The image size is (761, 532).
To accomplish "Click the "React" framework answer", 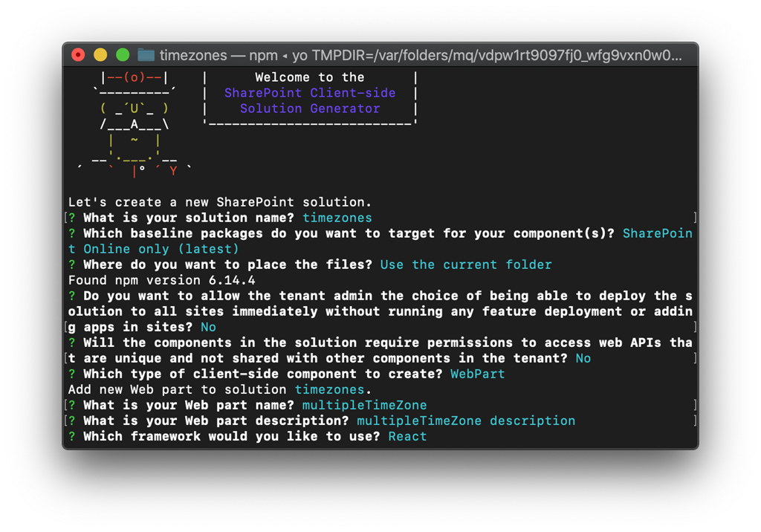I will point(407,436).
